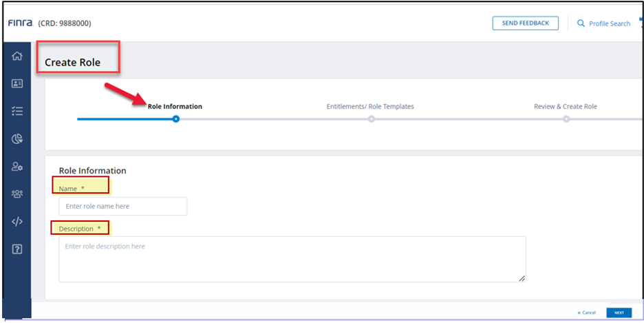The image size is (644, 323).
Task: Cancel the role creation
Action: pyautogui.click(x=586, y=313)
